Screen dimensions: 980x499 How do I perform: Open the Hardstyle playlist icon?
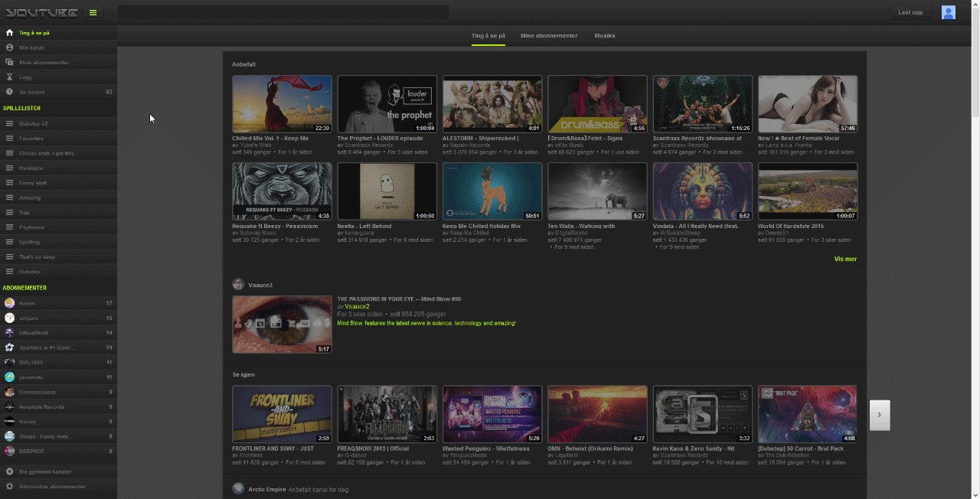point(9,168)
